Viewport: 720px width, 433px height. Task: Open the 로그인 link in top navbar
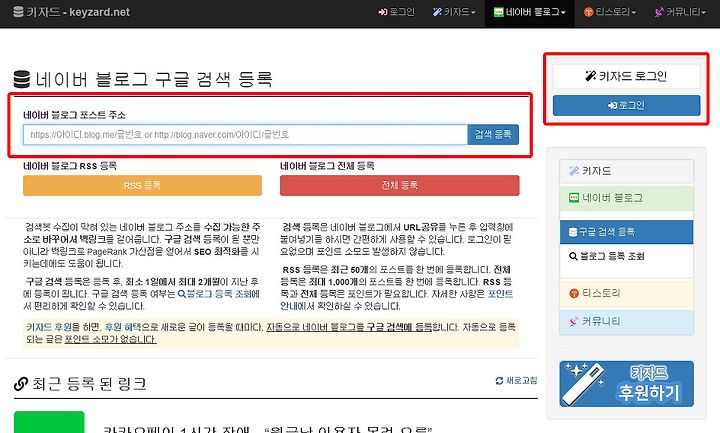[x=396, y=12]
